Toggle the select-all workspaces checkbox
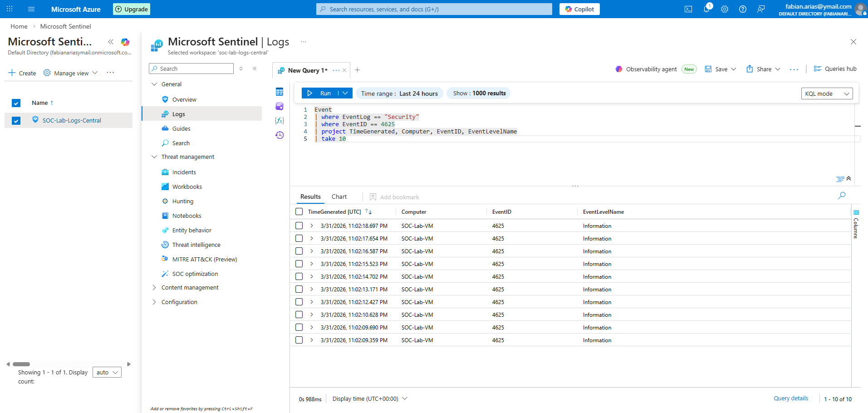 pyautogui.click(x=16, y=103)
